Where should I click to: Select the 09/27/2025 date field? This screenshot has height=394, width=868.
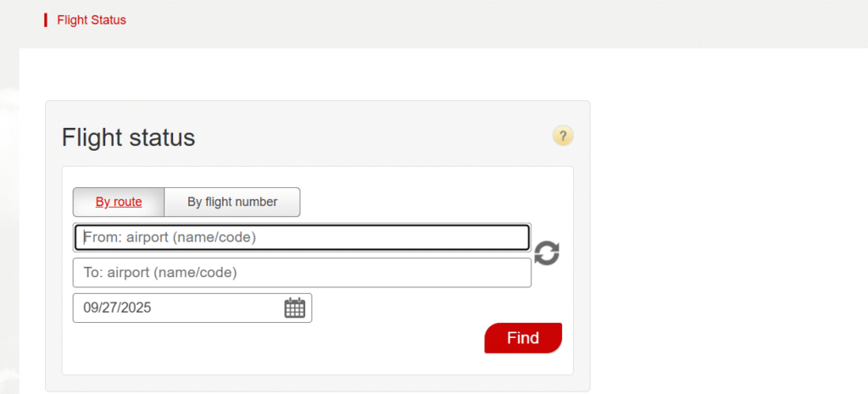click(178, 308)
